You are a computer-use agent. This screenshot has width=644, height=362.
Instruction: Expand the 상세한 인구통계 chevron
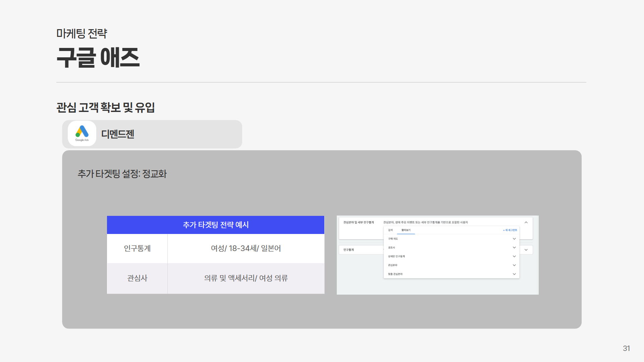pyautogui.click(x=514, y=256)
